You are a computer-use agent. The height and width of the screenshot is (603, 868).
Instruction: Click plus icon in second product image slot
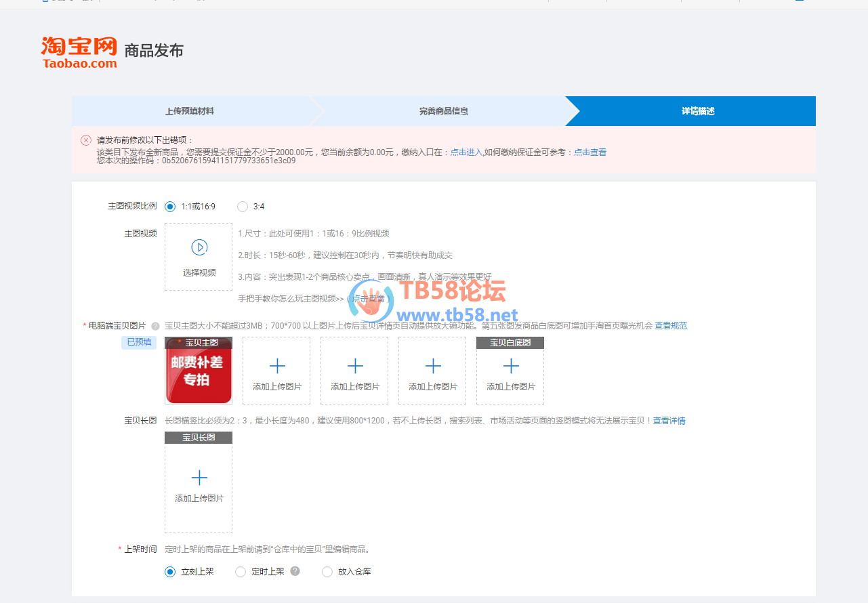point(277,367)
